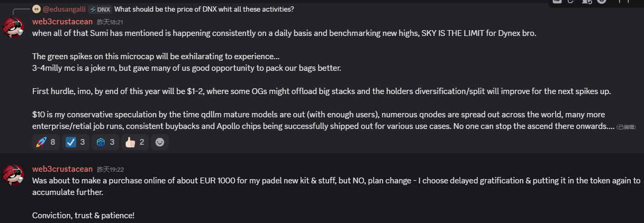644x223 pixels.
Task: Open web3crustacean username on 18:21 message
Action: click(62, 22)
